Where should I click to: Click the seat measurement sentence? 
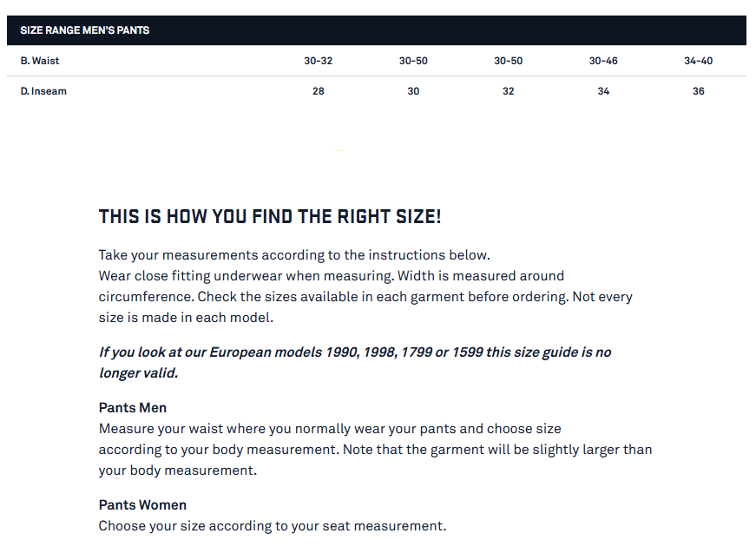pos(272,526)
